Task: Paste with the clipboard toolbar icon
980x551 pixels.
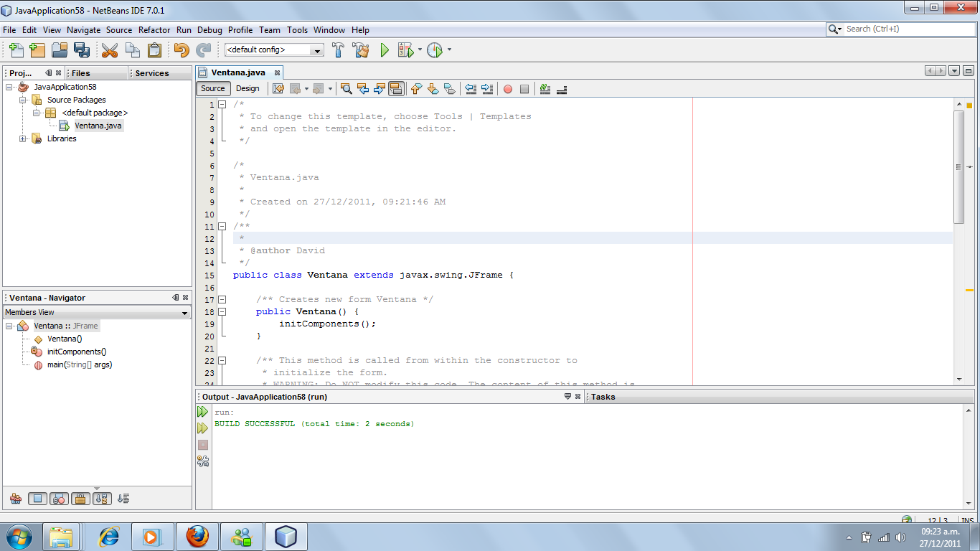Action: tap(154, 50)
